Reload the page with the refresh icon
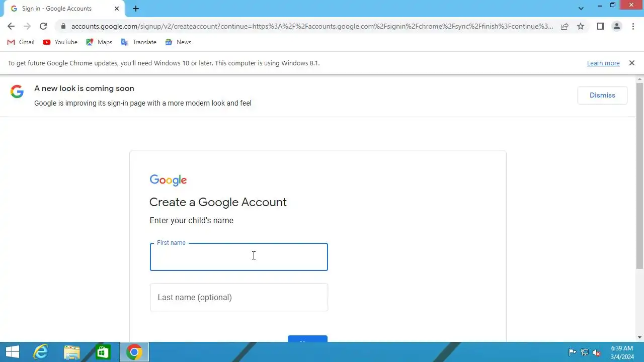Viewport: 644px width, 362px height. [43, 26]
